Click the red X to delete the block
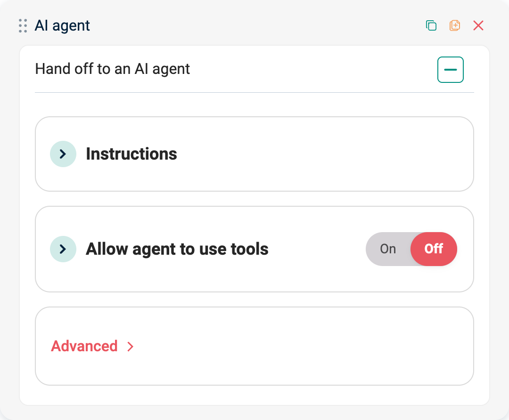 pyautogui.click(x=478, y=25)
